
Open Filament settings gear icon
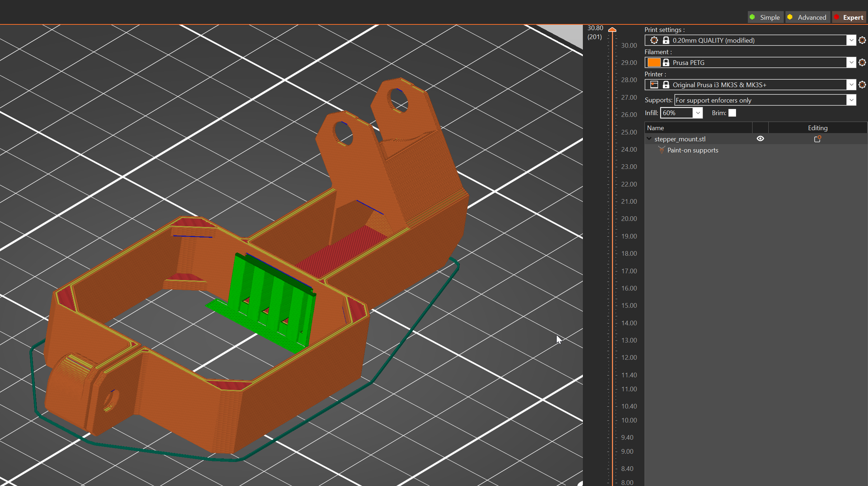coord(862,62)
